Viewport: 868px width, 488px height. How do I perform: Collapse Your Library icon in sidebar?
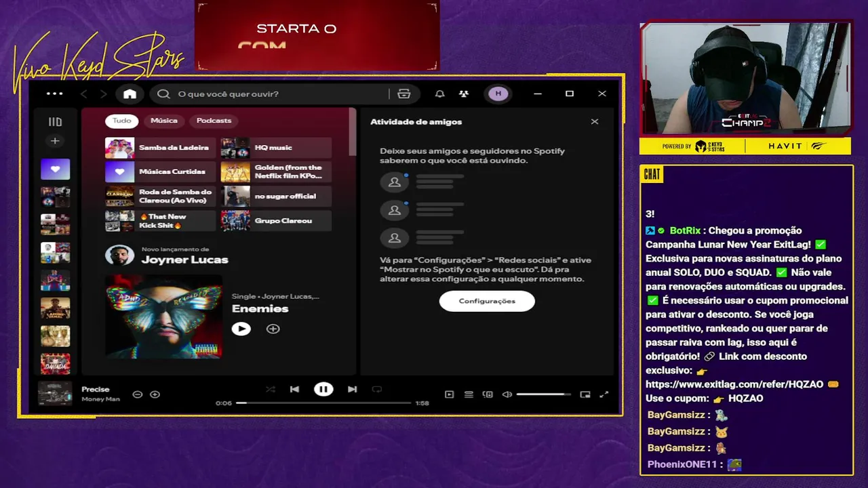pyautogui.click(x=55, y=122)
